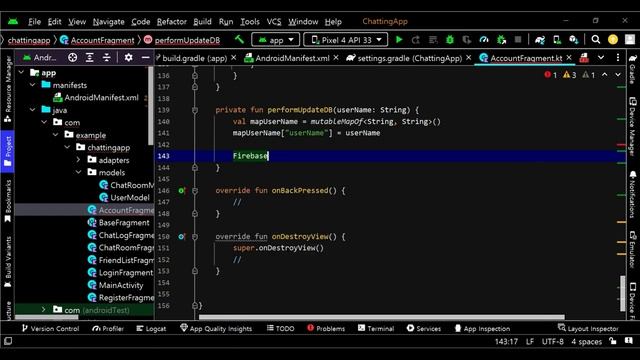
Task: Click the Stop square button in toolbar
Action: [518, 40]
